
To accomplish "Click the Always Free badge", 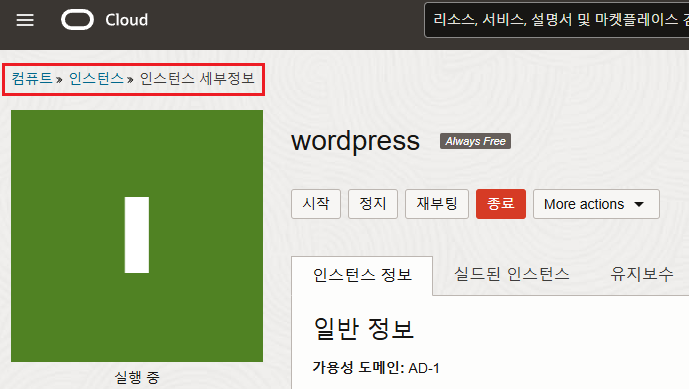I will 475,141.
